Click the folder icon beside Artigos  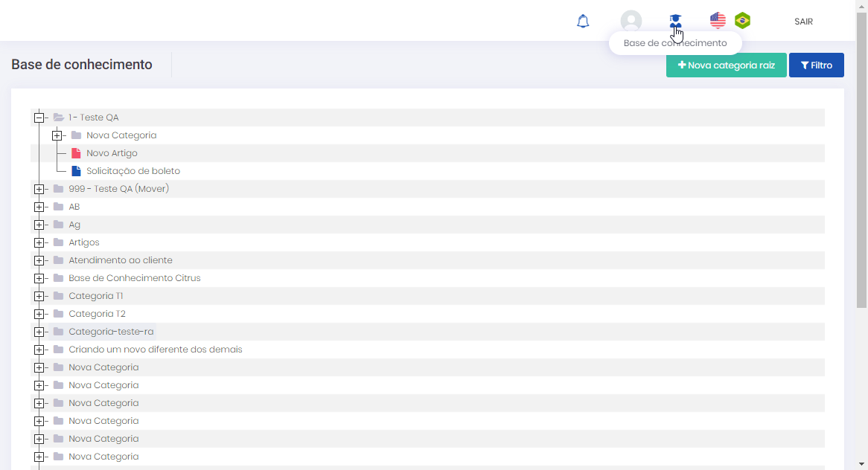click(58, 242)
